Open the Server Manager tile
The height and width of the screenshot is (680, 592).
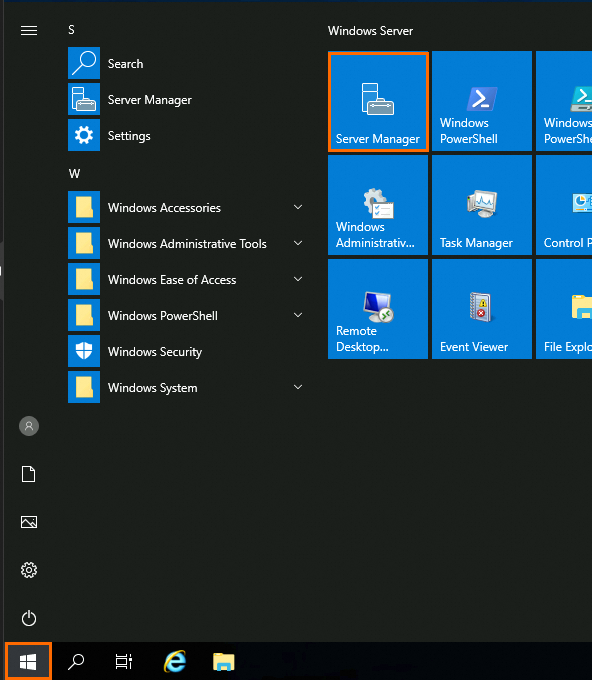(378, 101)
